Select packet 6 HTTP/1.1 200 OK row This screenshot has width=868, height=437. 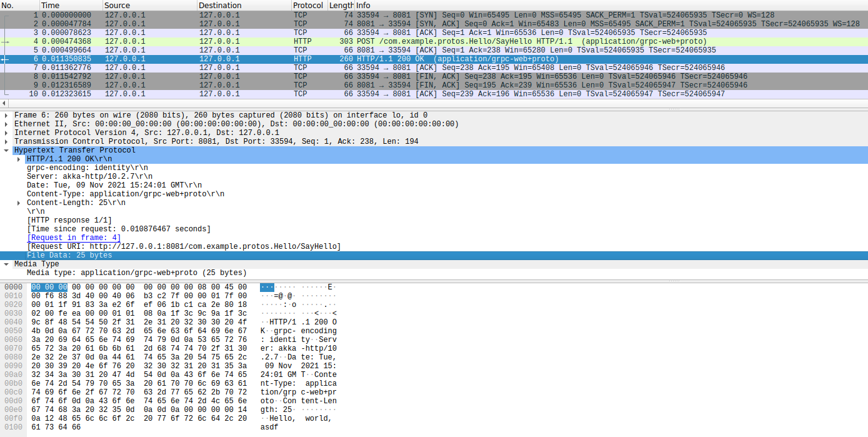pyautogui.click(x=434, y=59)
